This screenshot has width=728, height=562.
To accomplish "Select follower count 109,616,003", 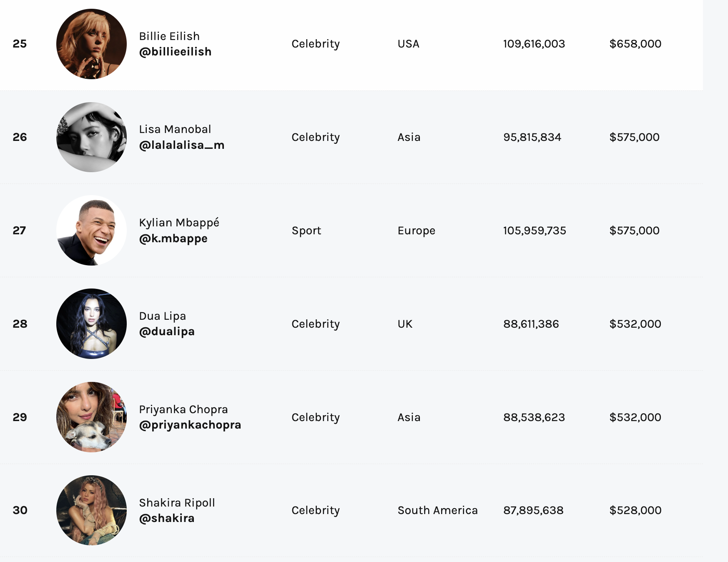I will point(534,44).
